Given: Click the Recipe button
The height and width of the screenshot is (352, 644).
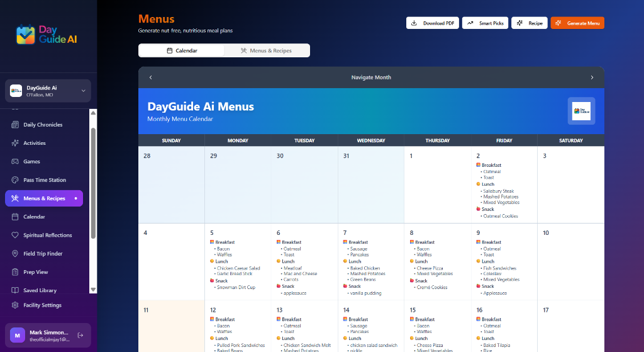Looking at the screenshot, I should (x=530, y=23).
